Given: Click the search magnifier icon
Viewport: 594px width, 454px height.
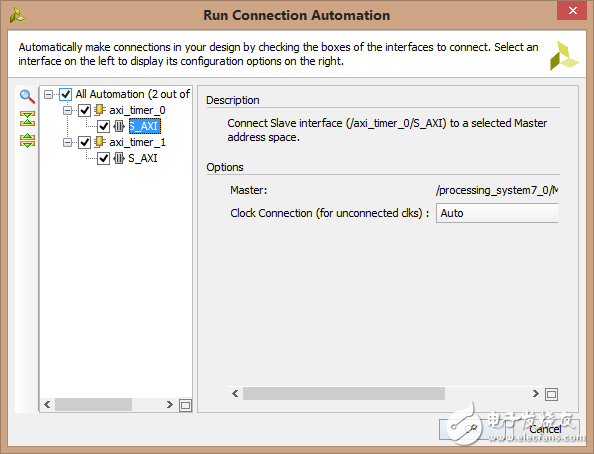Looking at the screenshot, I should pyautogui.click(x=27, y=96).
